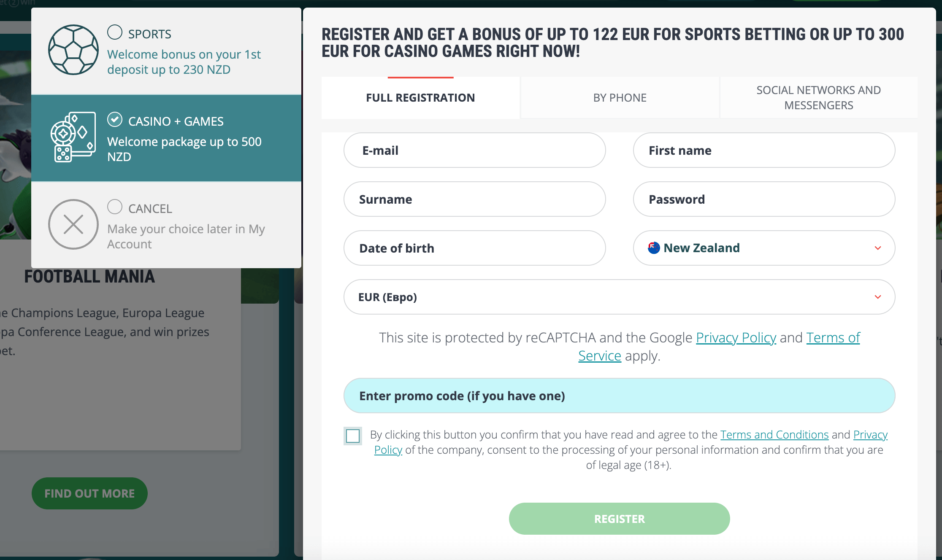Switch to the BY PHONE tab
The image size is (942, 560).
620,98
